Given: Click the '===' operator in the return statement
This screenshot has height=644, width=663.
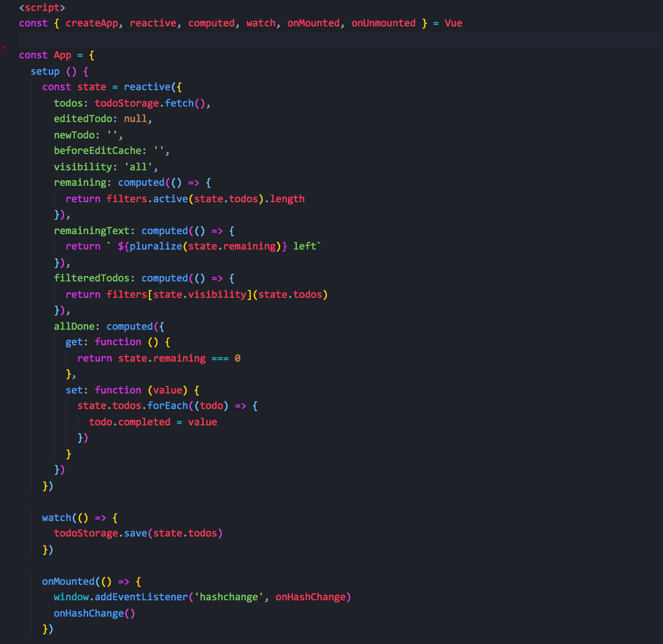Looking at the screenshot, I should [x=220, y=358].
